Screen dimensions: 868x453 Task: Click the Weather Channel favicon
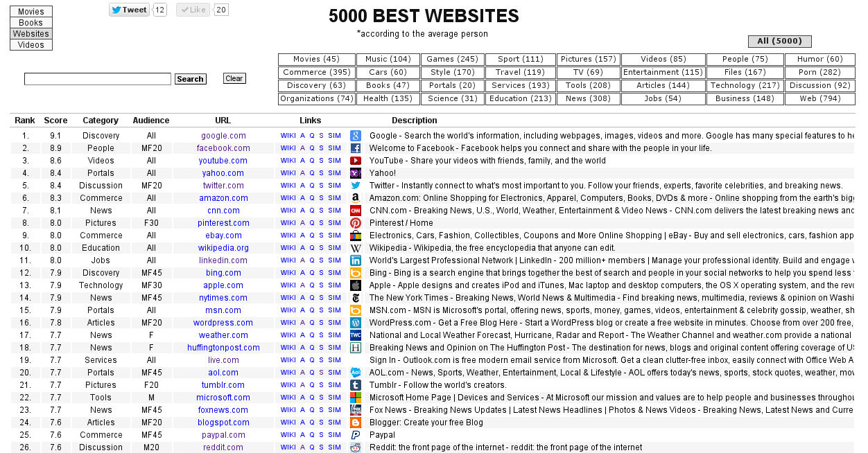[356, 335]
